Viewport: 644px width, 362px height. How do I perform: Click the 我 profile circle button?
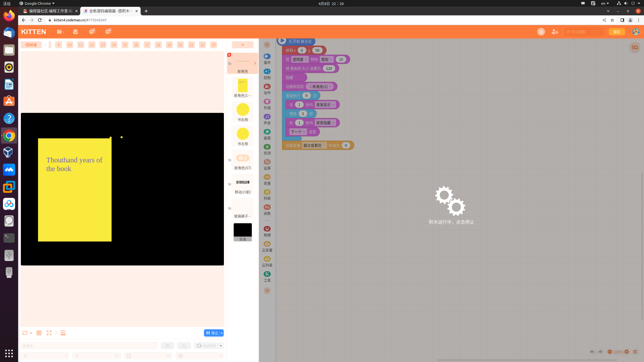point(541,32)
